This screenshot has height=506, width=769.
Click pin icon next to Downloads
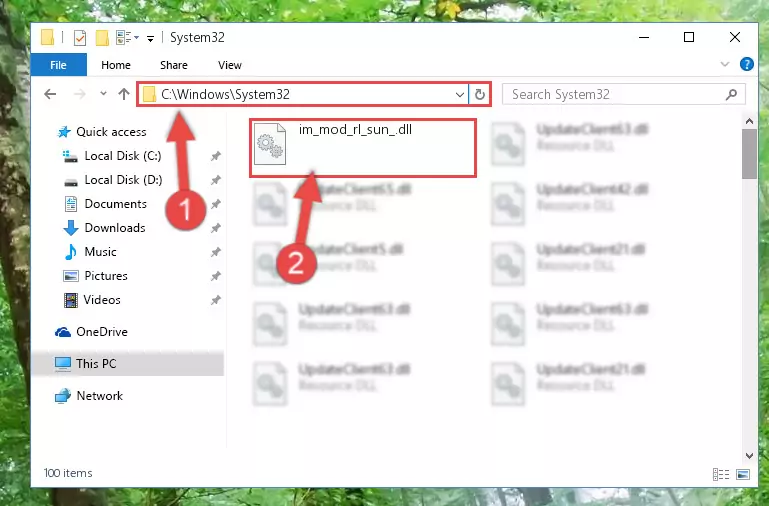tap(216, 228)
